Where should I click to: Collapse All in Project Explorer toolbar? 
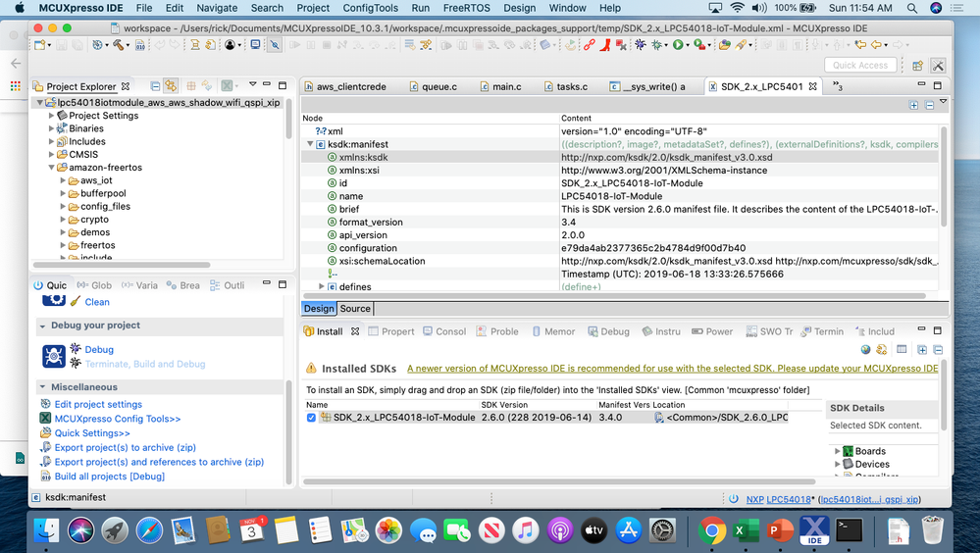(155, 86)
